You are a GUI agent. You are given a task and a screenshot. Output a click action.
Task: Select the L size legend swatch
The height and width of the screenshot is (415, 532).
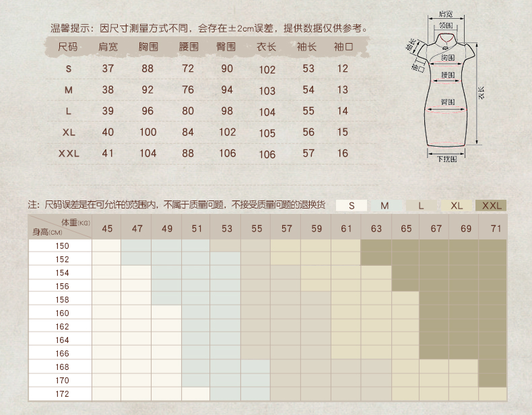(421, 206)
